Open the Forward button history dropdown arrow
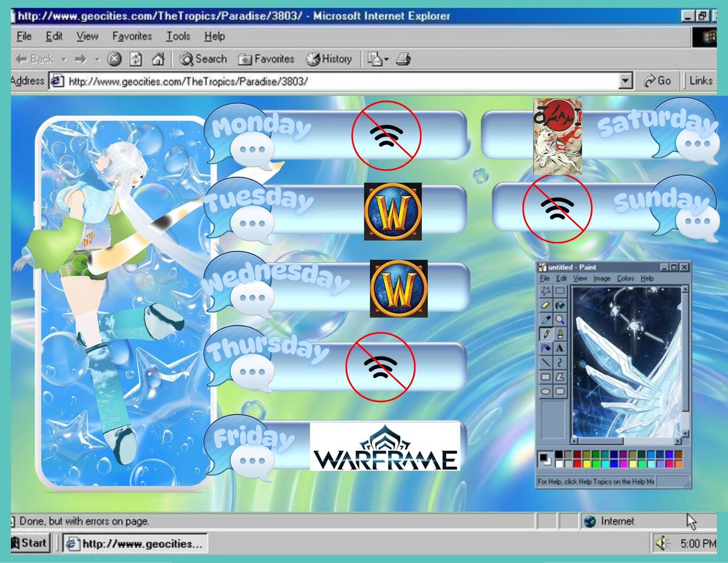The height and width of the screenshot is (563, 728). (98, 60)
